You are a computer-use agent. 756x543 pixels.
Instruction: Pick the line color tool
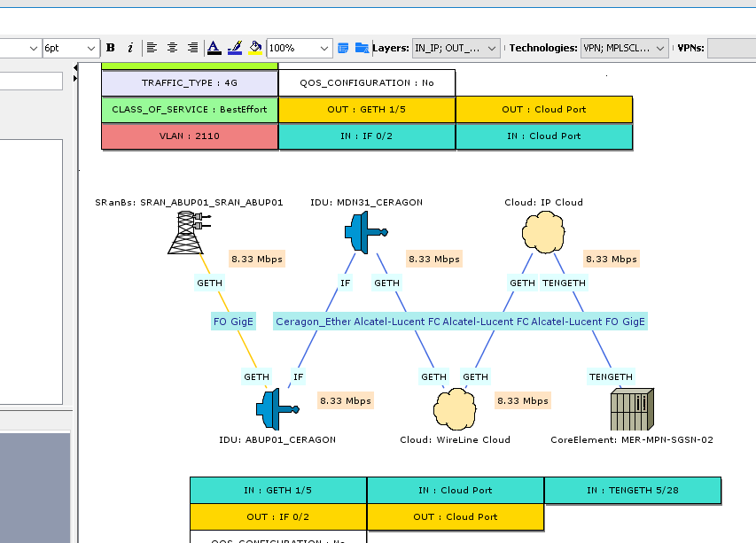[235, 48]
